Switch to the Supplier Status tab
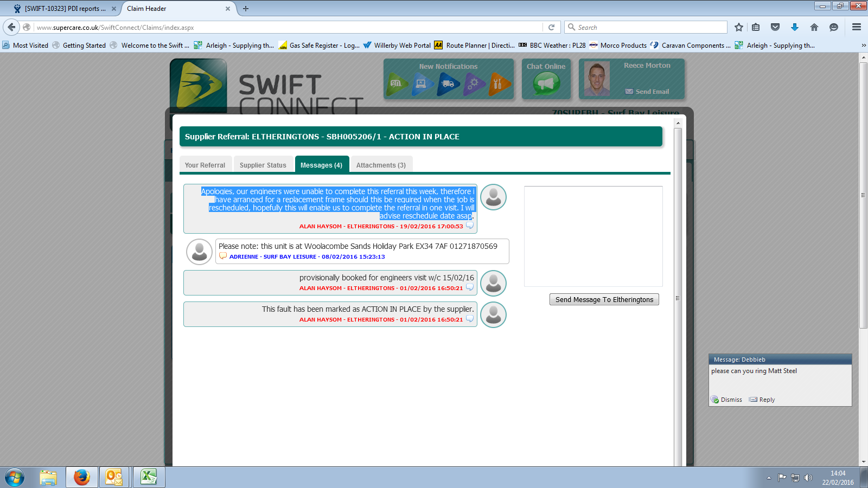 [263, 165]
